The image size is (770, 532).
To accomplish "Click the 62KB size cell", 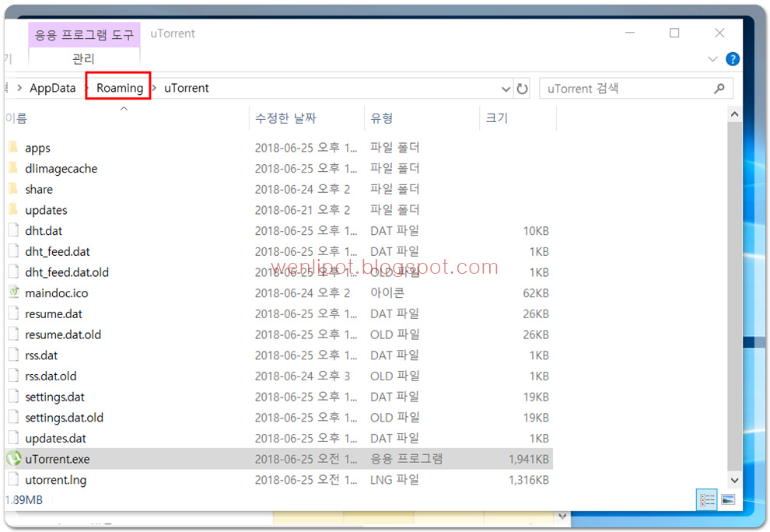I will [536, 293].
